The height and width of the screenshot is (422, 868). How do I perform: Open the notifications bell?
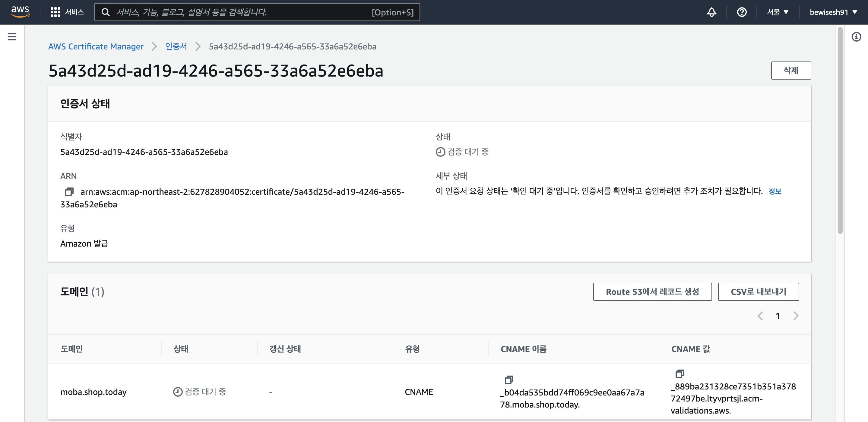click(711, 12)
